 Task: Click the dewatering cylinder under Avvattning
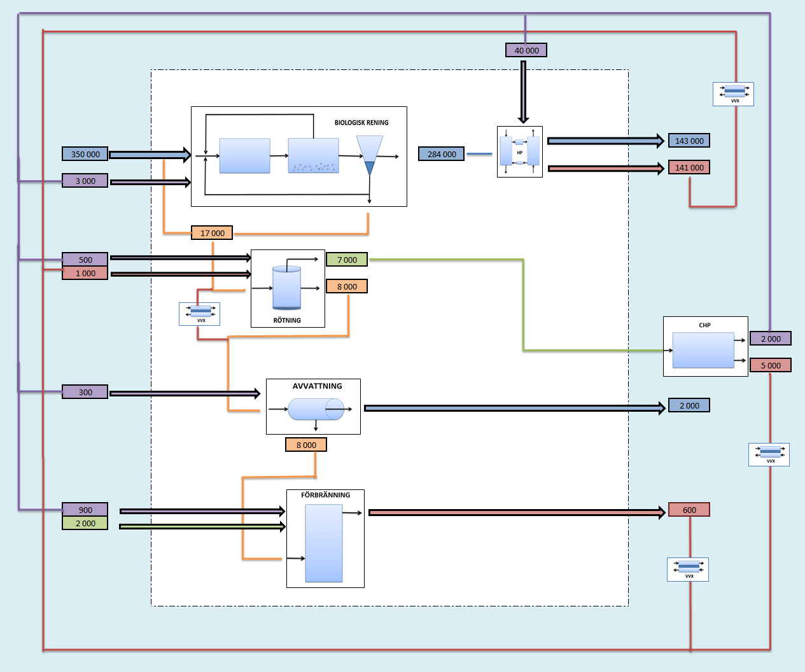pos(316,409)
